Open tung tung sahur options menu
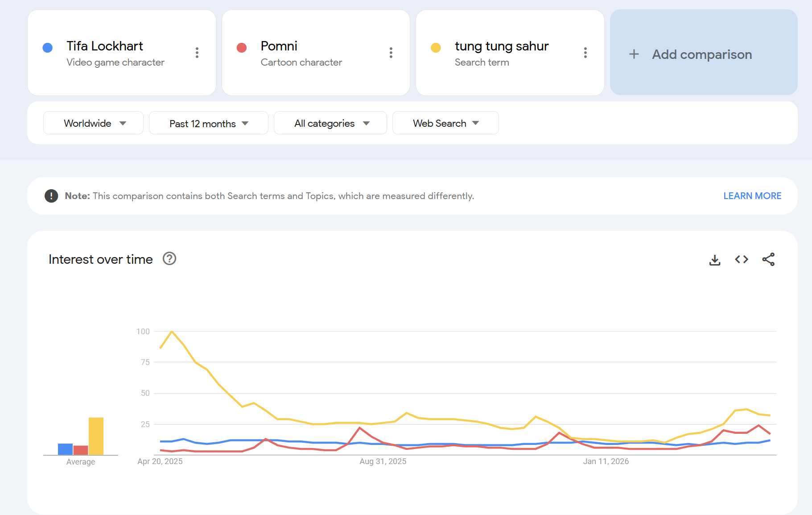812x515 pixels. point(585,53)
